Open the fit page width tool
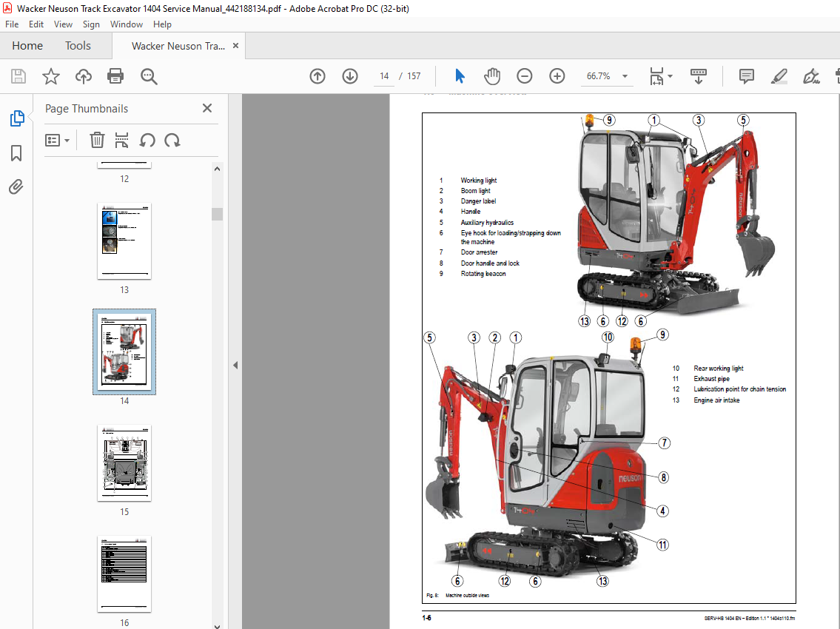The width and height of the screenshot is (840, 629). coord(656,76)
